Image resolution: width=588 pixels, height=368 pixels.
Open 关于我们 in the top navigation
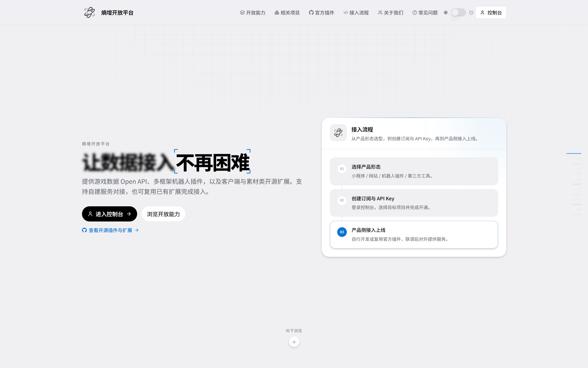tap(390, 13)
